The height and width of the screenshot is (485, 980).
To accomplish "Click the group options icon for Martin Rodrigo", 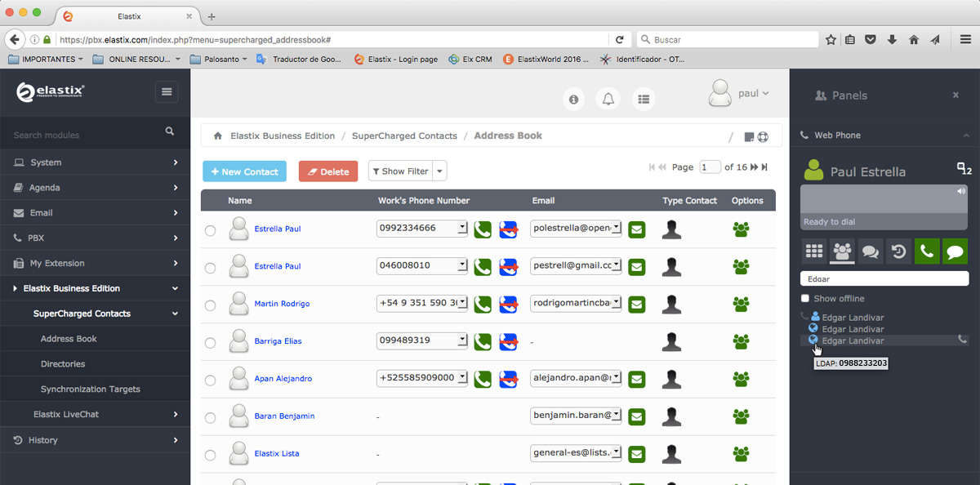I will (742, 304).
